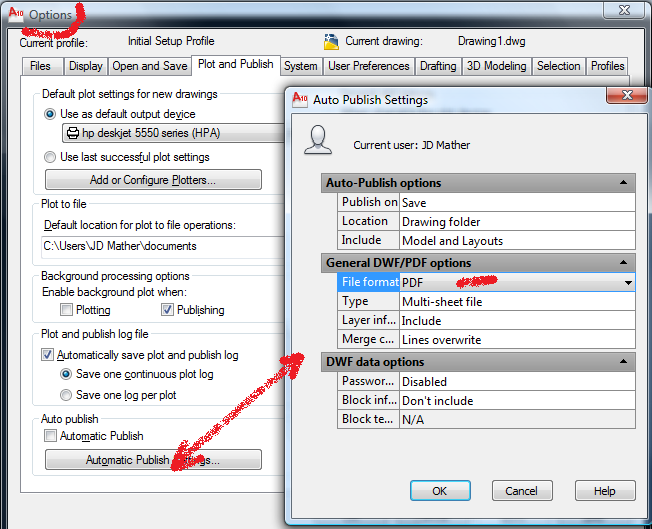The width and height of the screenshot is (652, 529).
Task: Click the current user silhouette icon
Action: pyautogui.click(x=318, y=140)
